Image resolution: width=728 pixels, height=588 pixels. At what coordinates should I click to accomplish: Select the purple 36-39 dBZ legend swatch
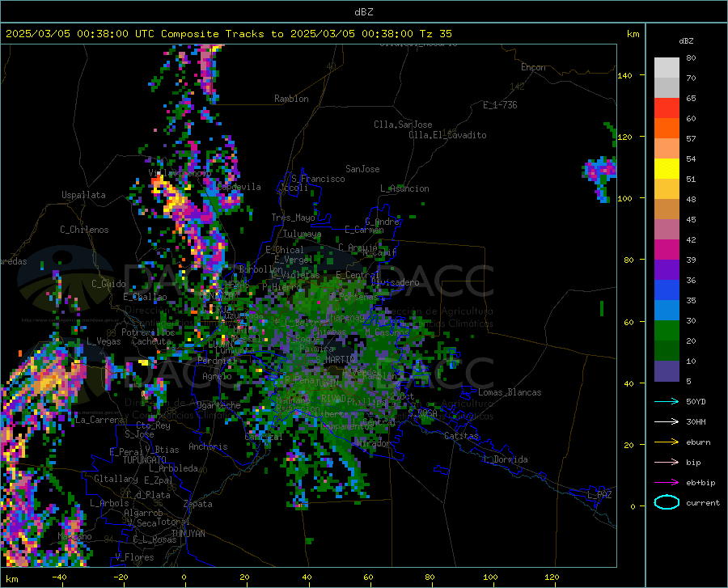point(667,270)
